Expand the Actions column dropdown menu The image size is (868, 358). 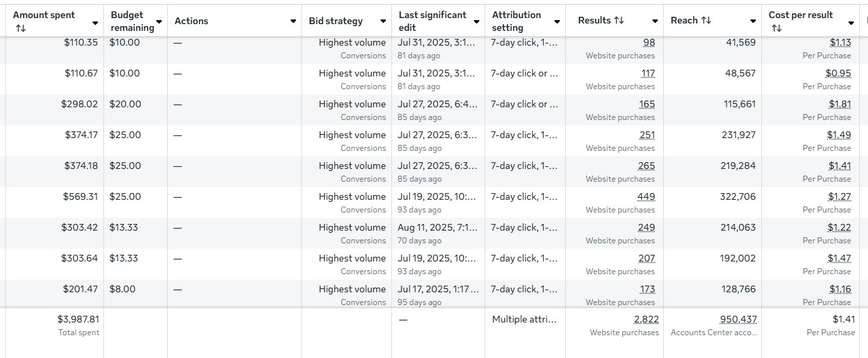pos(293,21)
